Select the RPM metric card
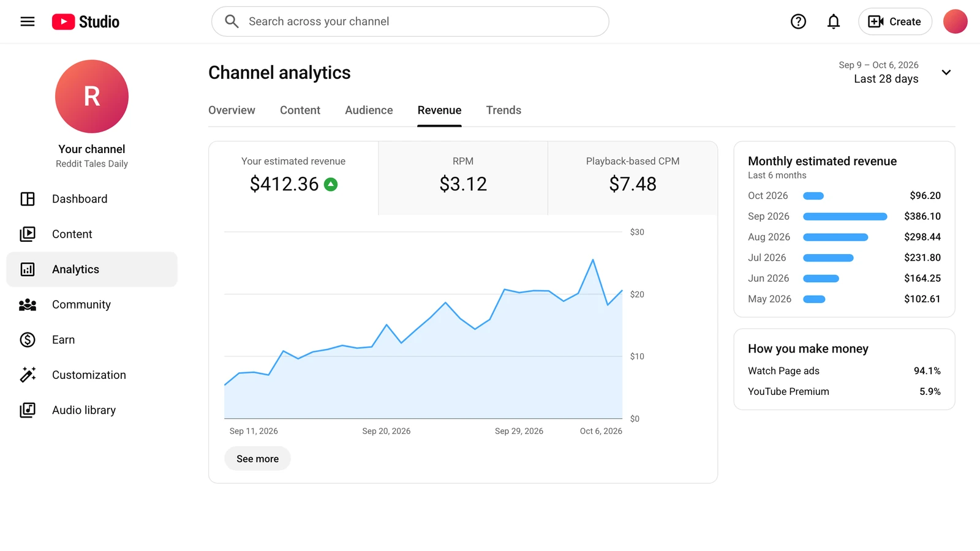This screenshot has width=980, height=551. coord(463,178)
